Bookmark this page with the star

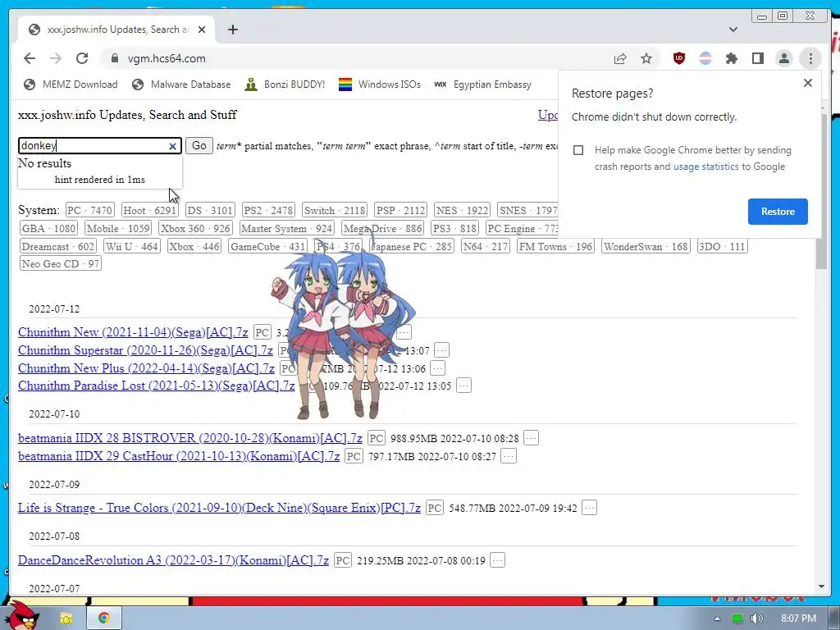point(646,58)
